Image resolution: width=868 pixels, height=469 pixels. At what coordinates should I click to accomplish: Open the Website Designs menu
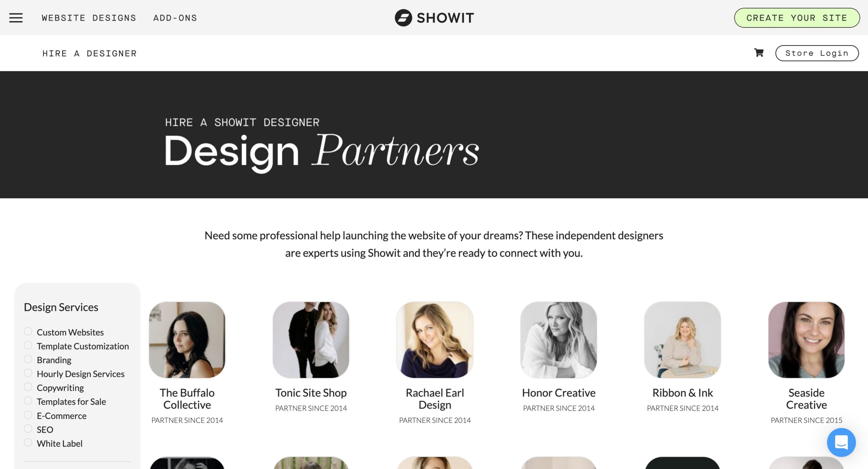(x=89, y=18)
